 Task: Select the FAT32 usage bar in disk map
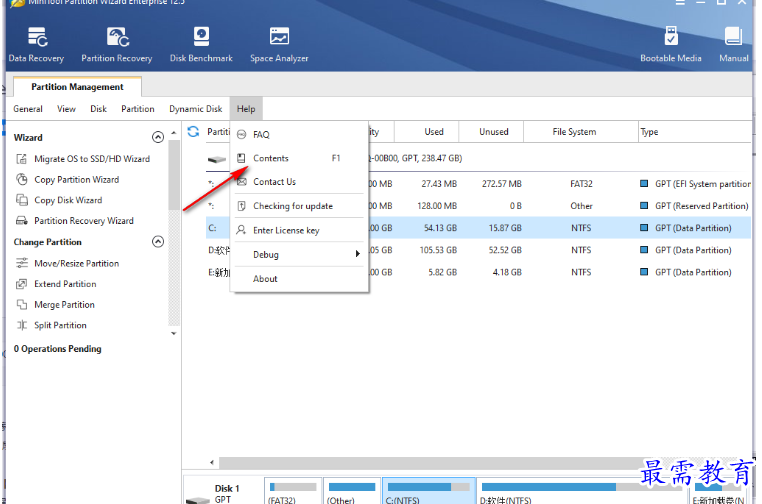293,487
